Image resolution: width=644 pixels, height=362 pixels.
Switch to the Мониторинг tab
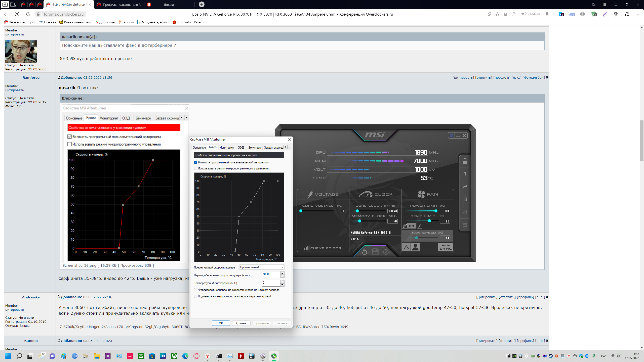(227, 148)
